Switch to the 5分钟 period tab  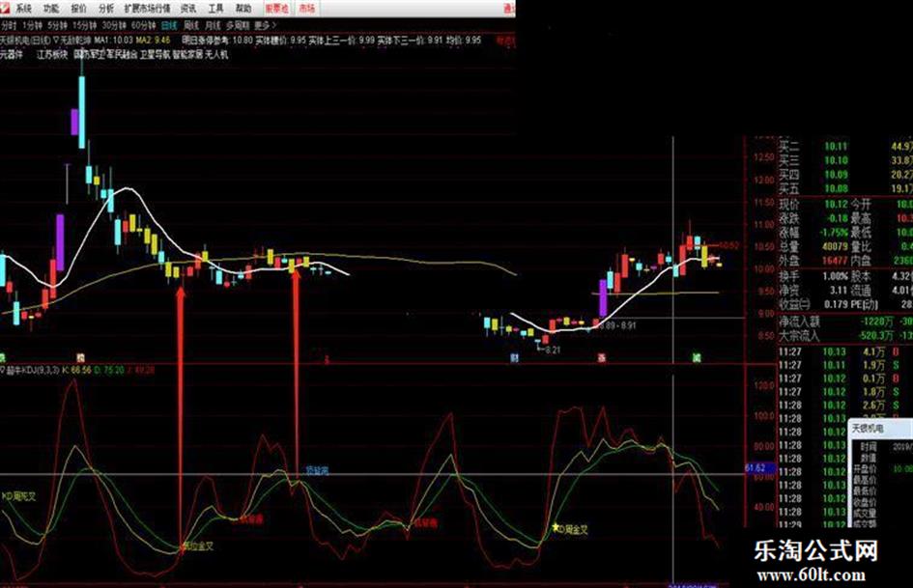[58, 26]
